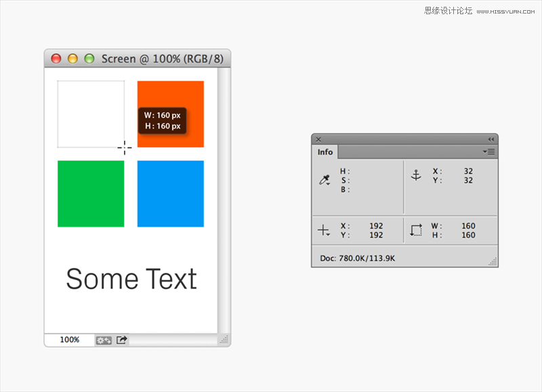Click the orange square in Screen document
This screenshot has width=542, height=392.
point(171,114)
